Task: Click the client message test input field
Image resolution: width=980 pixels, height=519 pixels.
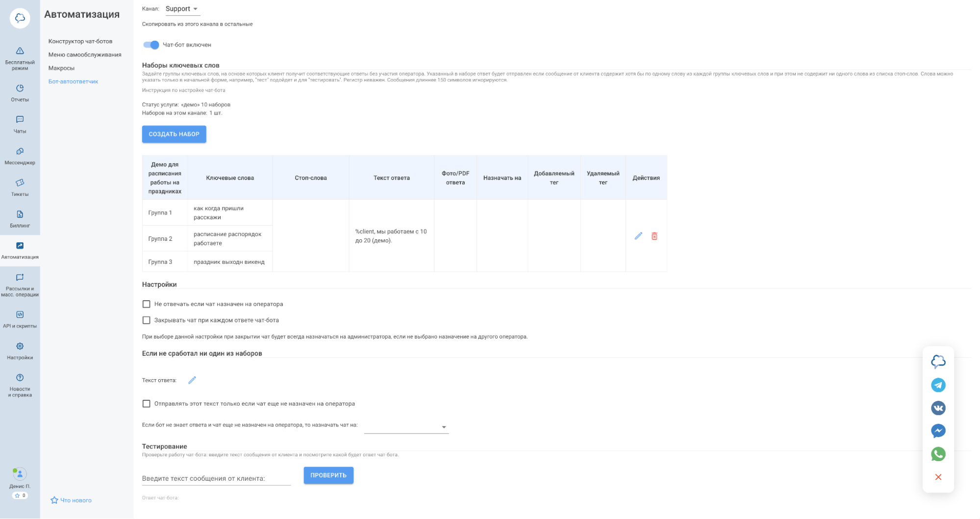Action: (216, 478)
